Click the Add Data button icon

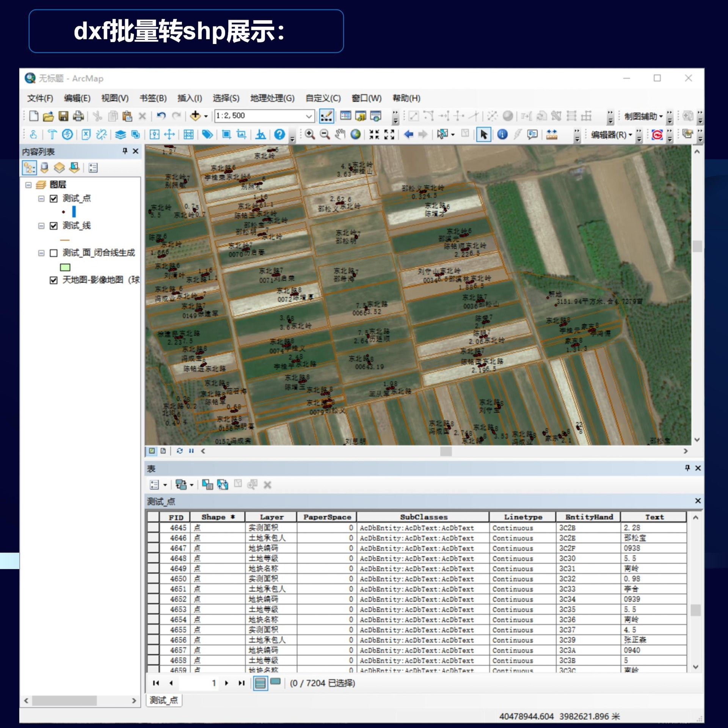point(196,116)
